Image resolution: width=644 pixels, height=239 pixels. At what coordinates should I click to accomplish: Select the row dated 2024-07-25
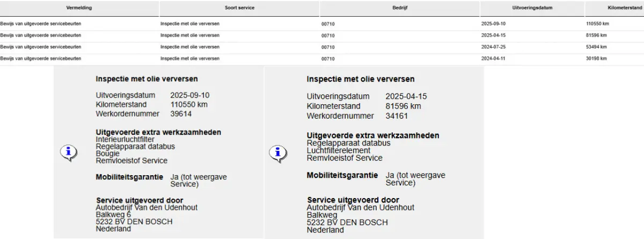[x=322, y=47]
